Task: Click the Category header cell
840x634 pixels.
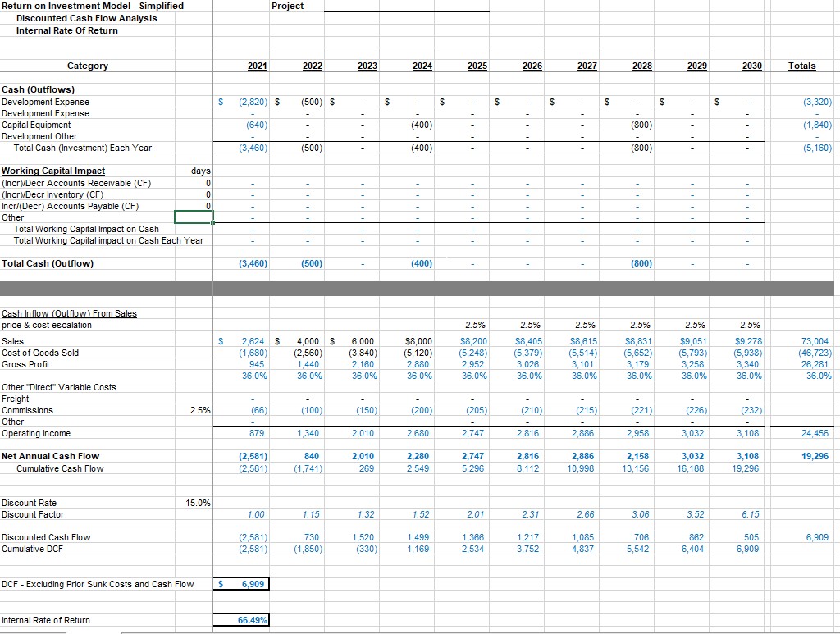Action: point(87,66)
